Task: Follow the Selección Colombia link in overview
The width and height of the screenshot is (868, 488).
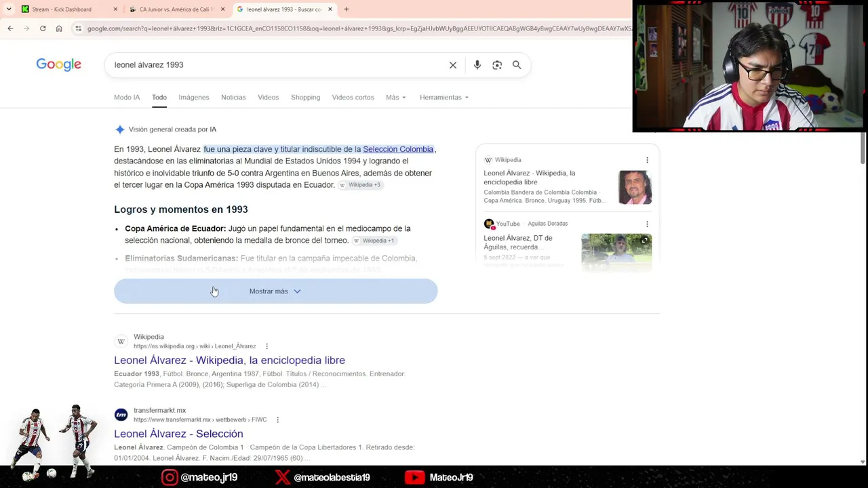Action: (x=397, y=149)
